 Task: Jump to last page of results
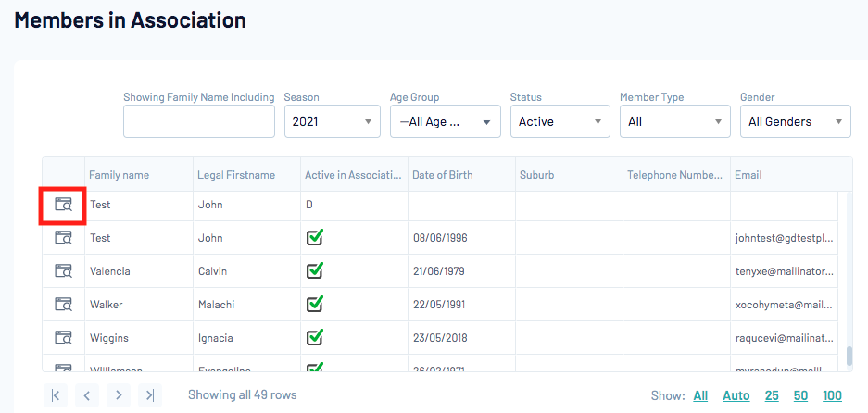(150, 395)
